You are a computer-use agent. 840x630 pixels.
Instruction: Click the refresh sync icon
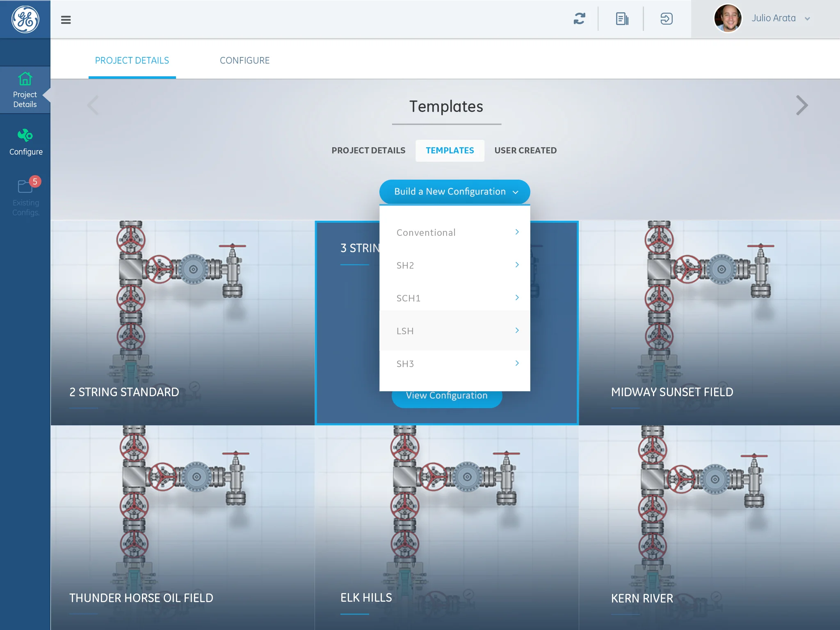coord(579,19)
